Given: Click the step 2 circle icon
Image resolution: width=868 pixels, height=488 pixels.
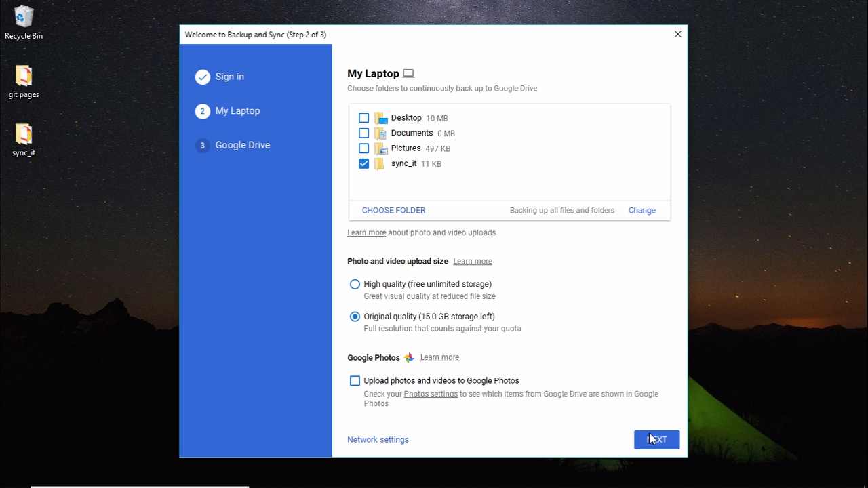Looking at the screenshot, I should [203, 111].
